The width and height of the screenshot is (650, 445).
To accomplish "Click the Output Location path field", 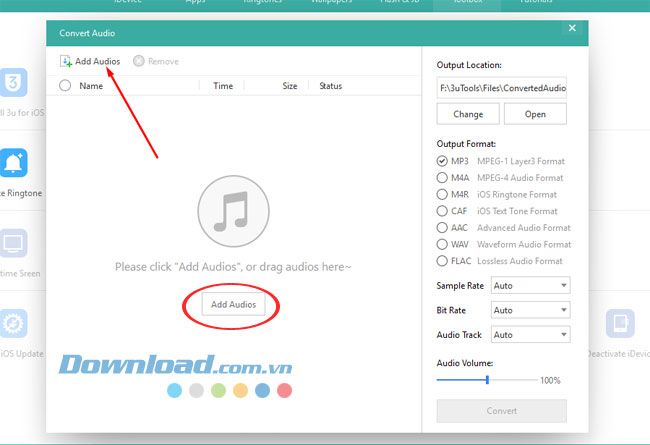I will [x=502, y=88].
